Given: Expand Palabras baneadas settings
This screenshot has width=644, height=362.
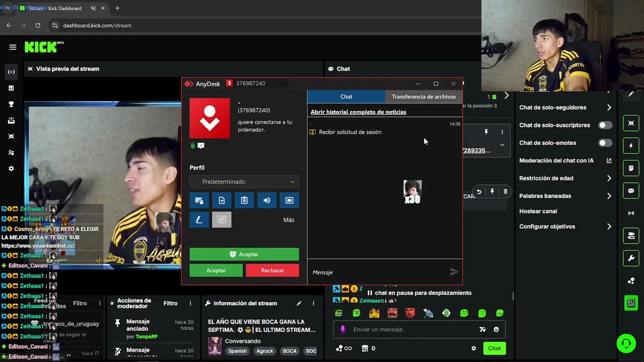Looking at the screenshot, I should [609, 196].
